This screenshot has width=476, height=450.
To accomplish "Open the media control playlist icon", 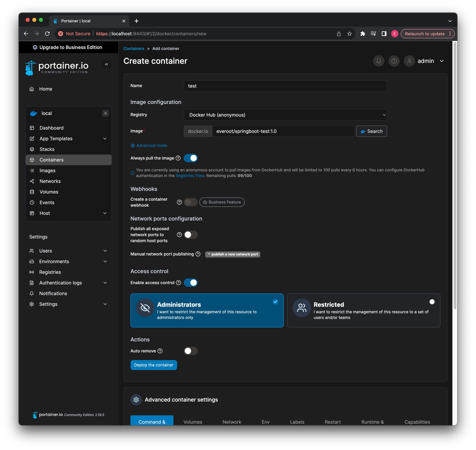I will pos(373,34).
